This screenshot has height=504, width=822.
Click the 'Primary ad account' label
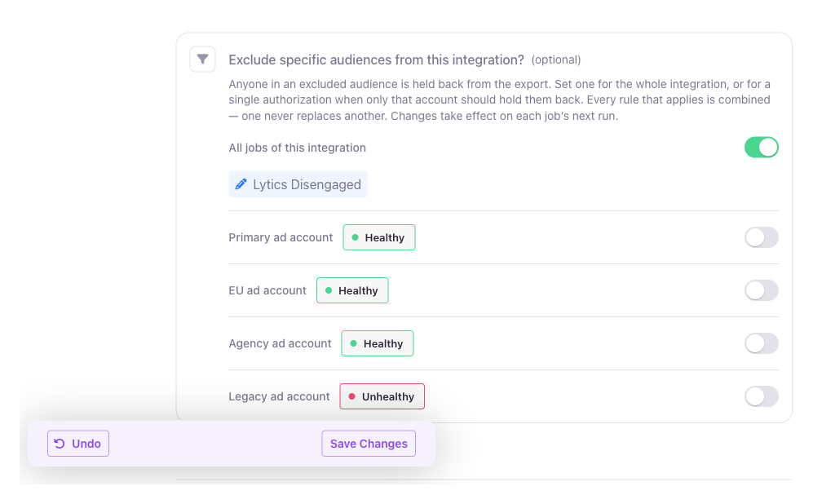click(281, 237)
